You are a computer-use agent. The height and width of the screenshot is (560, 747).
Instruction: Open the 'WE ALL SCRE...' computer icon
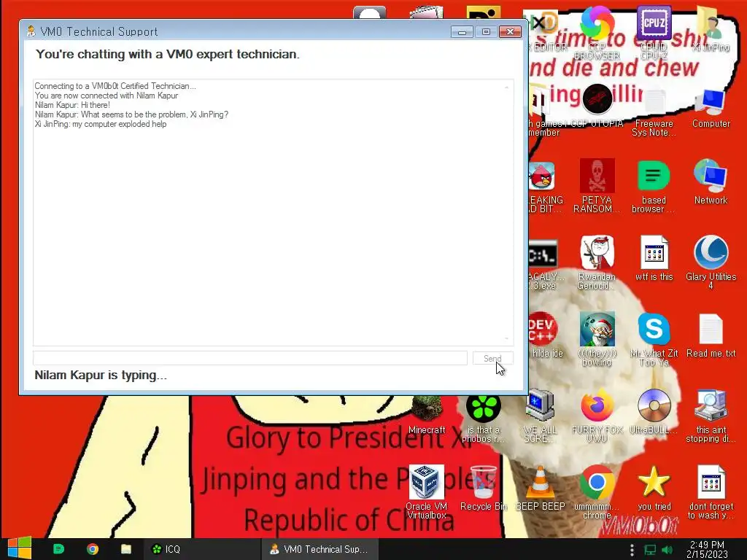(x=540, y=416)
